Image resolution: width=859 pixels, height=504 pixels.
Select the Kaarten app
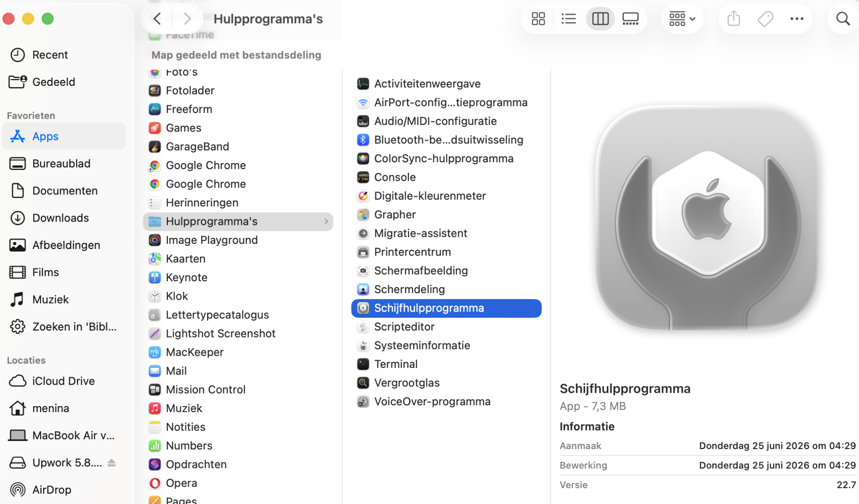click(238, 258)
